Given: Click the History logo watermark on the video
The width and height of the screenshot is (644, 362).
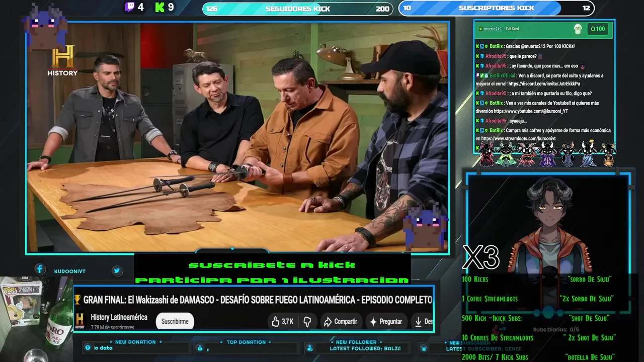Looking at the screenshot, I should coord(62,61).
